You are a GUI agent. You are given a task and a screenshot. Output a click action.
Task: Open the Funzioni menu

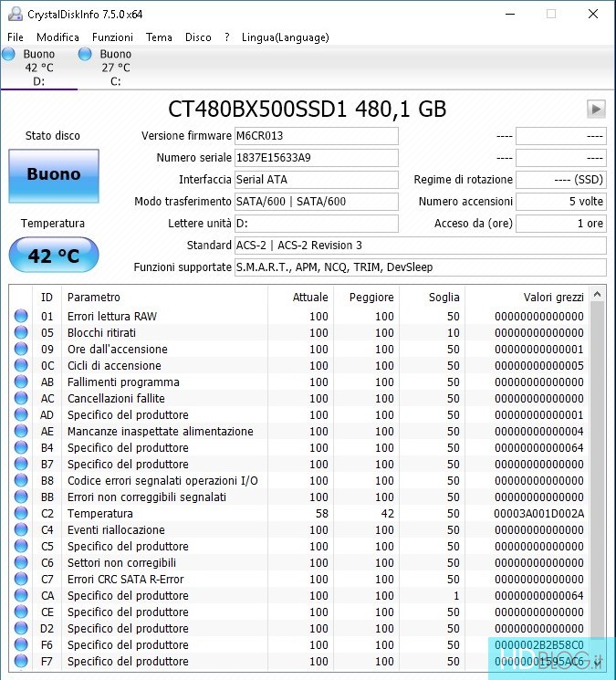pos(112,37)
